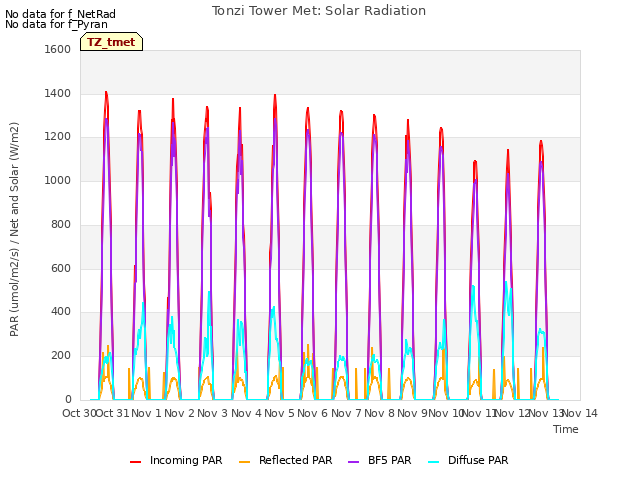Click the 800 y-axis tick label
The height and width of the screenshot is (480, 640).
click(x=61, y=224)
